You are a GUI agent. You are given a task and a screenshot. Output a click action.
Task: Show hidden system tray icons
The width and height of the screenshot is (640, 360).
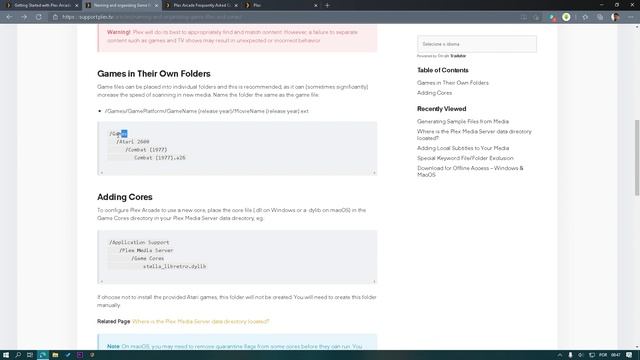coord(560,355)
